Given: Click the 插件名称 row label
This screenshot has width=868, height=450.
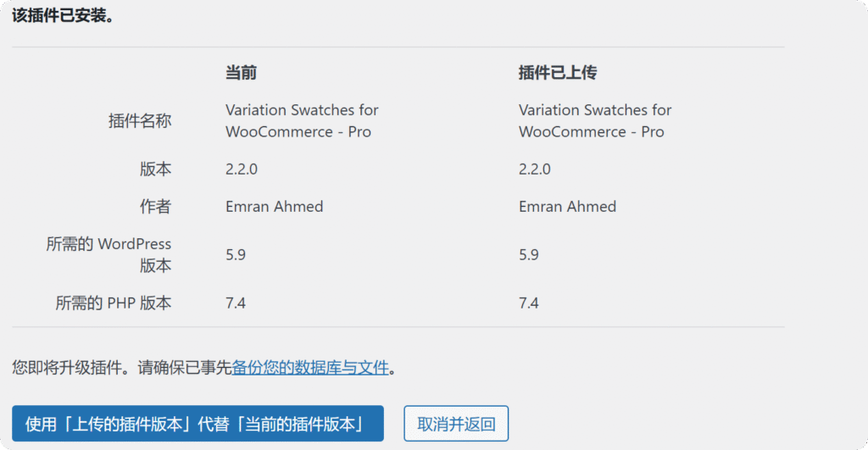Looking at the screenshot, I should [x=140, y=121].
